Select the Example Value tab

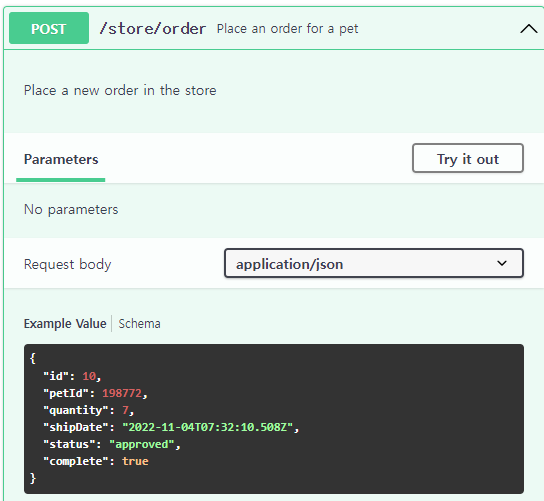pos(65,324)
